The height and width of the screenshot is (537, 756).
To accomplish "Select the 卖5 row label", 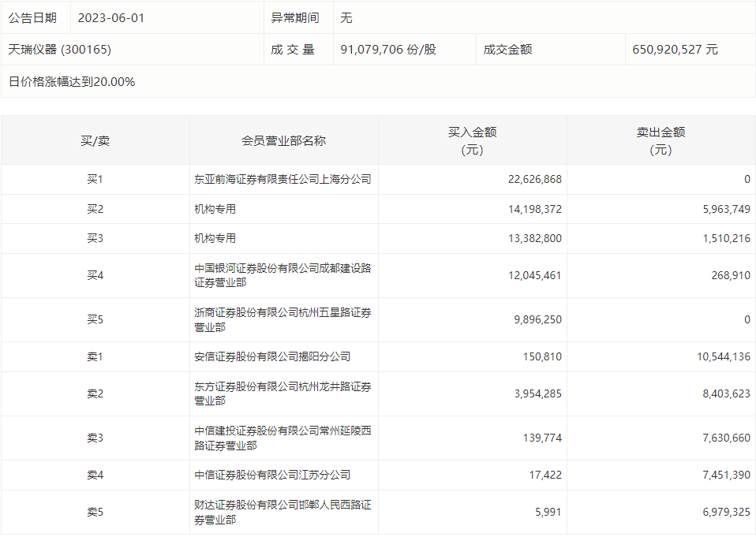I will [95, 512].
